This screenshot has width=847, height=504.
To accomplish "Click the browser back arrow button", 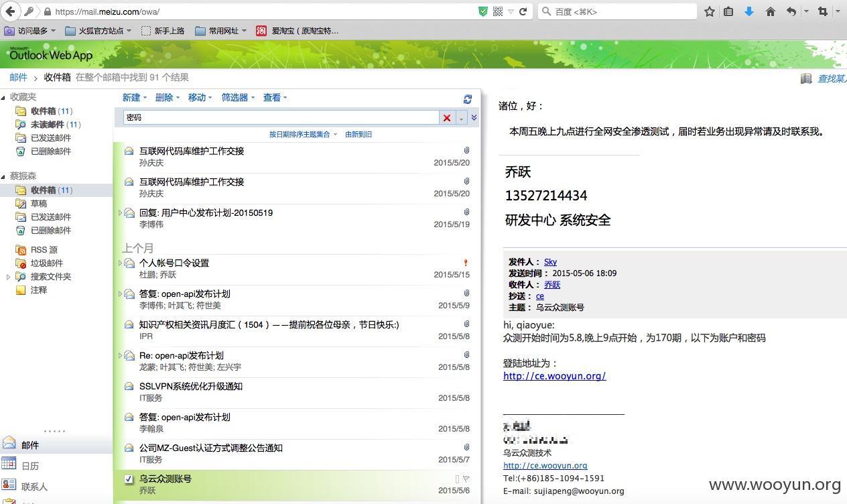I will click(x=10, y=11).
